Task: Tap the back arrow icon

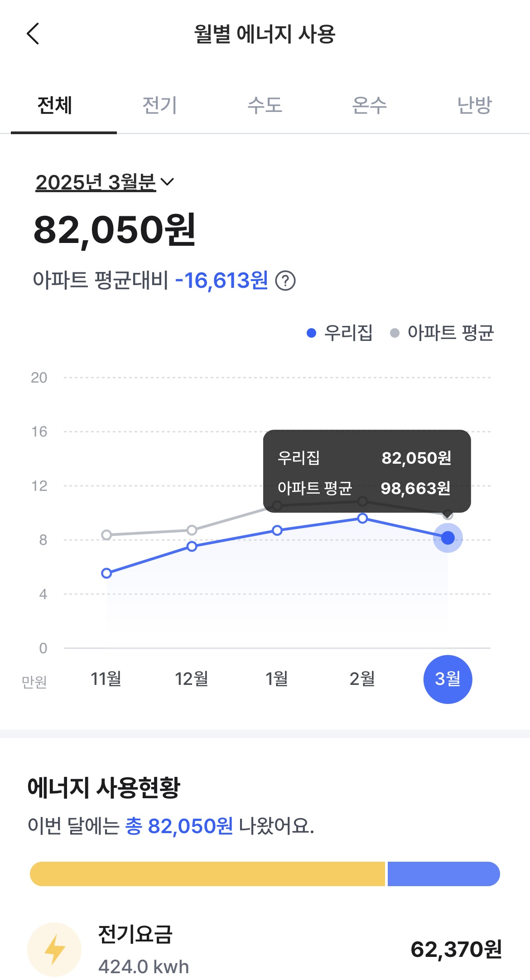Action: pyautogui.click(x=33, y=34)
